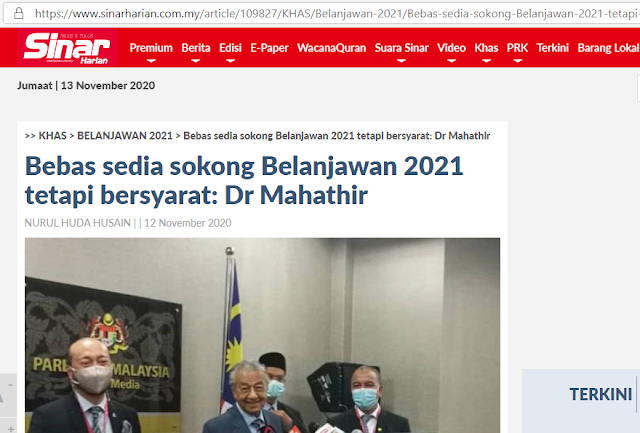The width and height of the screenshot is (640, 433).
Task: Open the WacanaQuran menu item
Action: (x=331, y=48)
